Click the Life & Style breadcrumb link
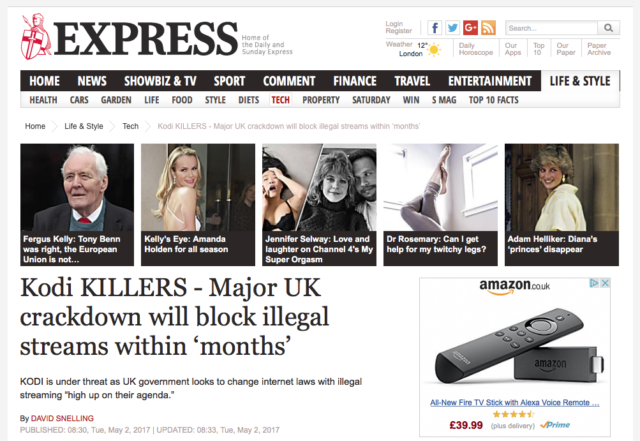Viewport: 640px width, 441px height. [x=84, y=126]
